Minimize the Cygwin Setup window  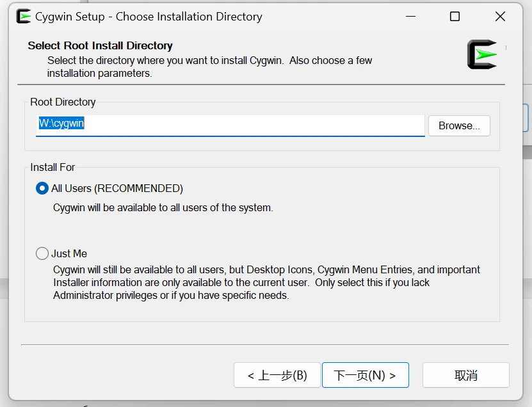pyautogui.click(x=408, y=17)
